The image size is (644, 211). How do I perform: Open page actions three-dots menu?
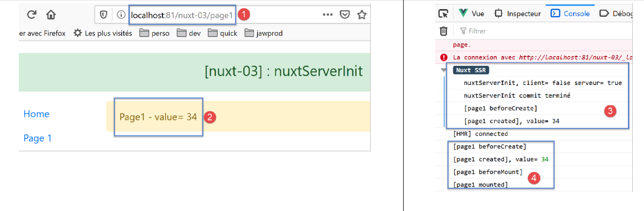tap(328, 15)
